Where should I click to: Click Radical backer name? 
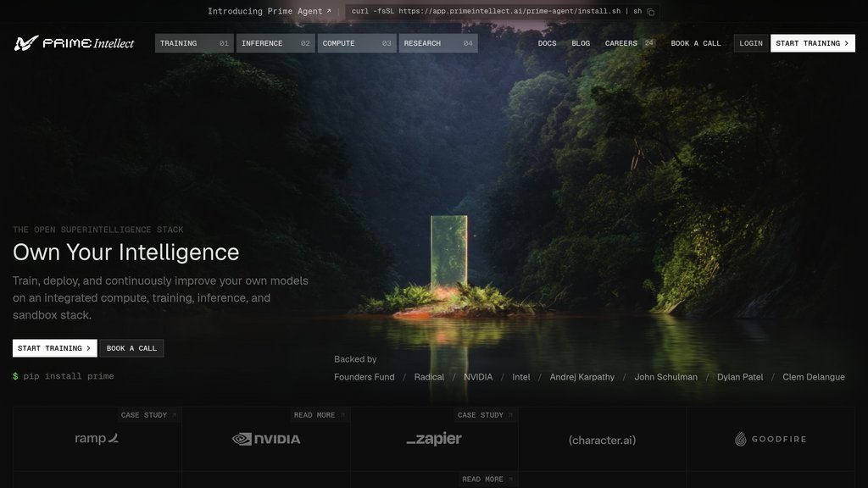[429, 377]
